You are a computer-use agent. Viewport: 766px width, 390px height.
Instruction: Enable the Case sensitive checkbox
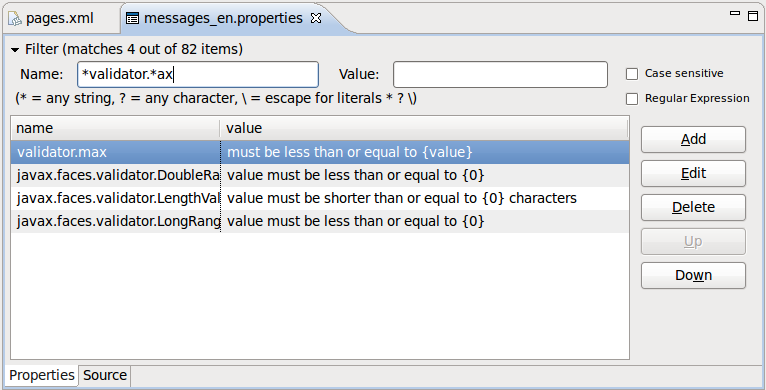pos(632,74)
